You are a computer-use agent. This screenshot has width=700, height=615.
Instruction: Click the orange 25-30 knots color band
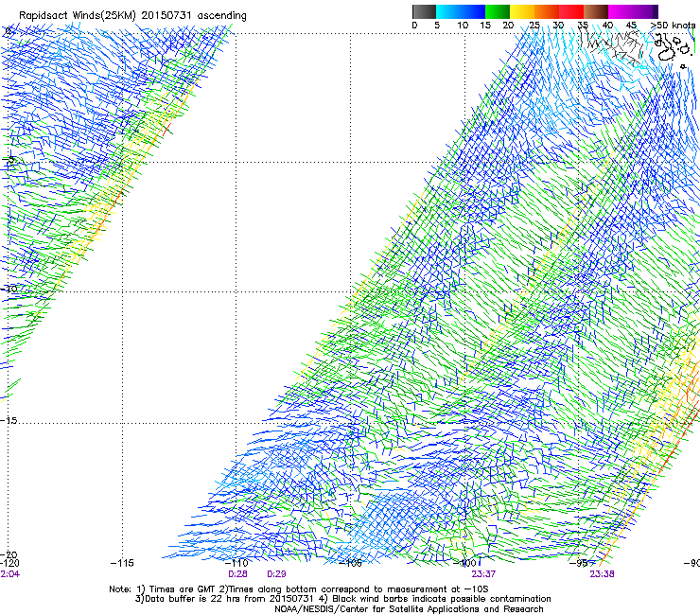pyautogui.click(x=547, y=11)
